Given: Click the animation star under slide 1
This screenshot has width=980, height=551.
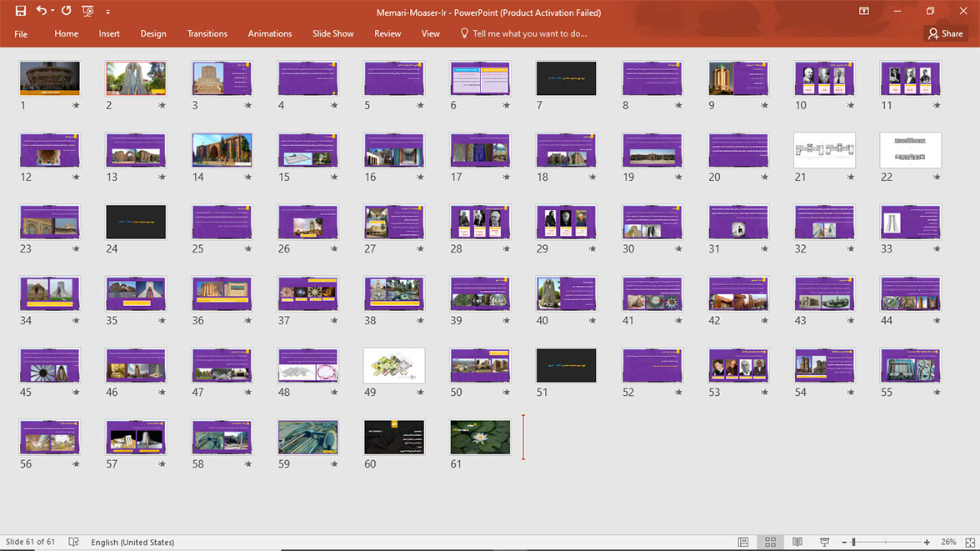Looking at the screenshot, I should pyautogui.click(x=76, y=106).
